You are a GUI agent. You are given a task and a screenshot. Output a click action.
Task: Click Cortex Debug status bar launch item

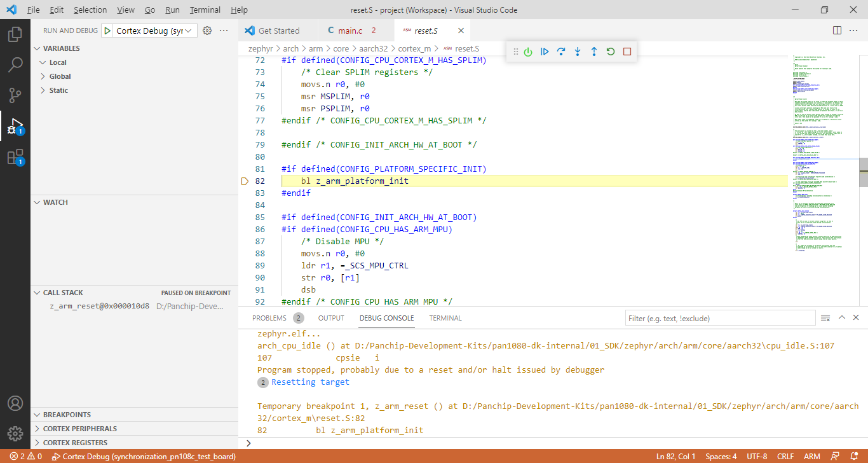click(144, 457)
